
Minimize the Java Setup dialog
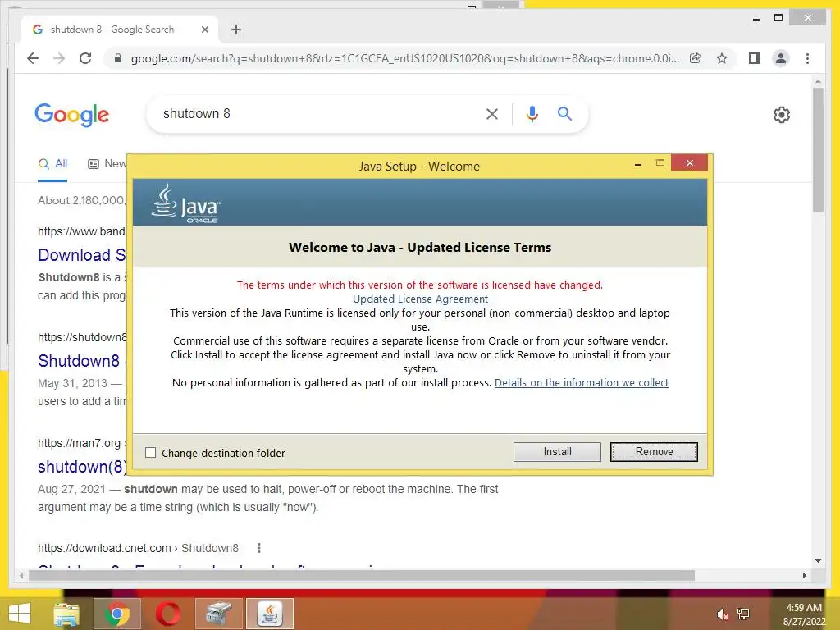pos(637,163)
